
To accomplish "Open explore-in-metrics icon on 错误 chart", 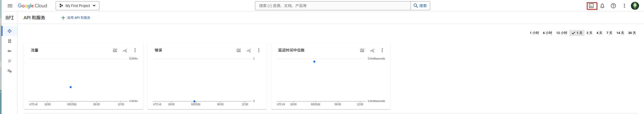I will pos(249,50).
